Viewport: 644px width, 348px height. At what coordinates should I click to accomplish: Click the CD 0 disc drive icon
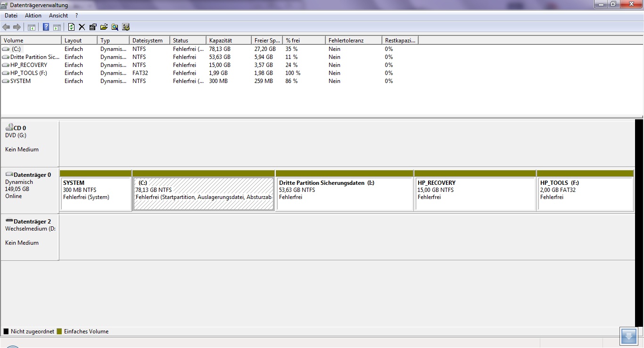point(9,127)
